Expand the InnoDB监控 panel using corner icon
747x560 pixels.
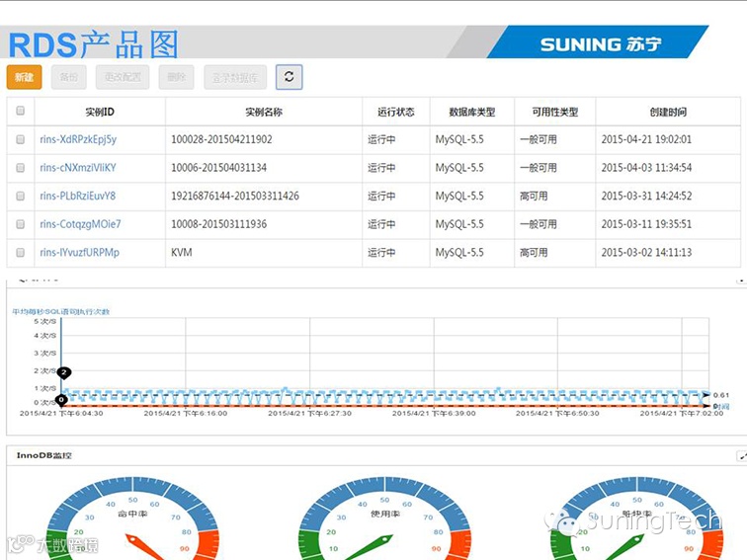[742, 455]
